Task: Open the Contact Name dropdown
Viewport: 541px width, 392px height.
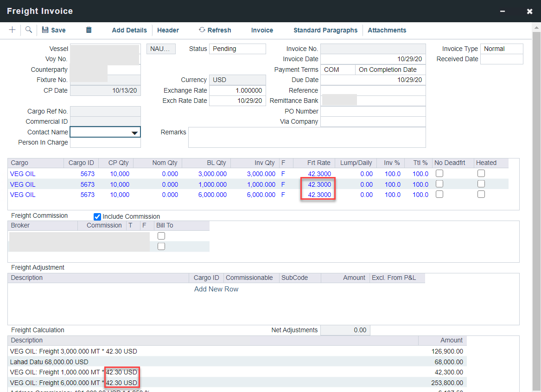Action: pyautogui.click(x=134, y=133)
